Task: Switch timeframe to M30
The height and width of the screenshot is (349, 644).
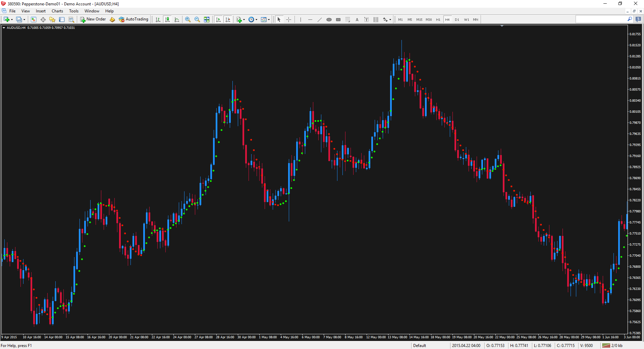Action: tap(429, 19)
